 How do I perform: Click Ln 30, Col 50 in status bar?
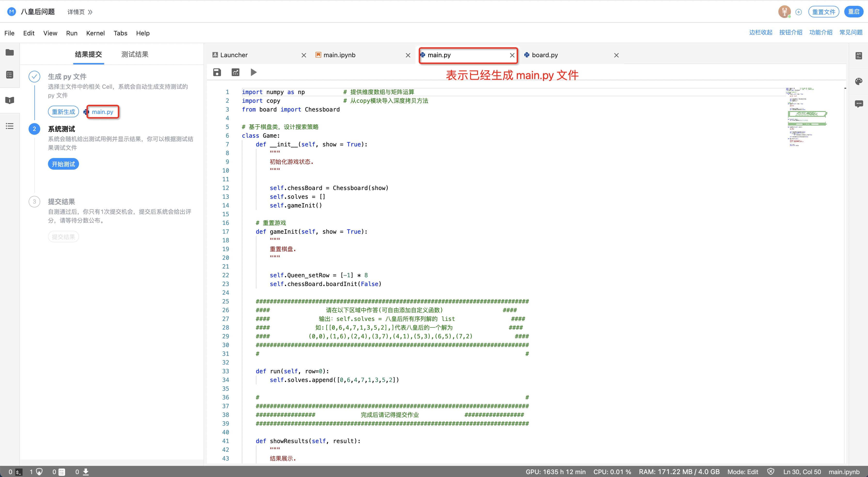(802, 472)
